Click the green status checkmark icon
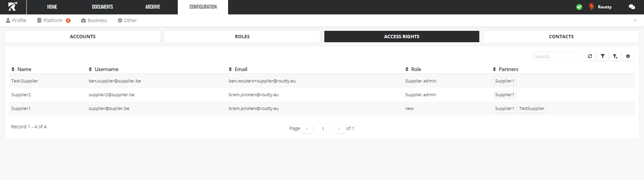The height and width of the screenshot is (180, 644). click(x=579, y=7)
